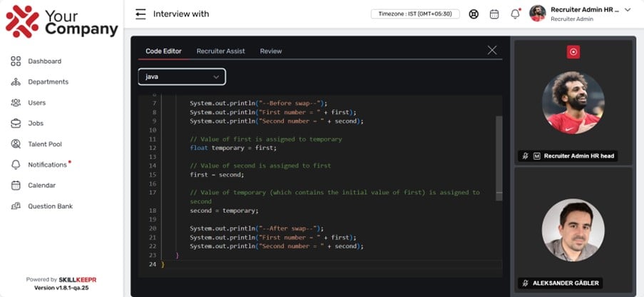Toggle muted mic on Aleksander Gäbler tile

(525, 283)
